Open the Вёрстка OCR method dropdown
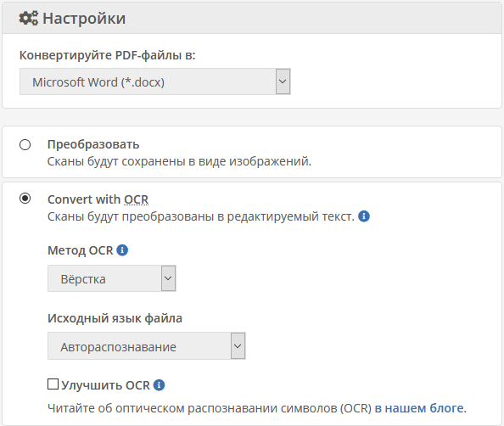The height and width of the screenshot is (426, 504). pos(111,278)
